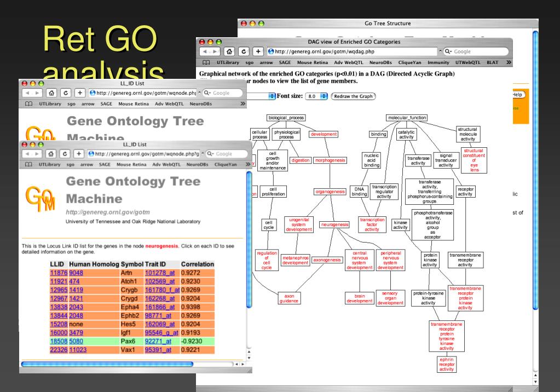Click the organogenesis node in the DAG graph
Viewport: 560px width, 392px height.
pyautogui.click(x=330, y=192)
